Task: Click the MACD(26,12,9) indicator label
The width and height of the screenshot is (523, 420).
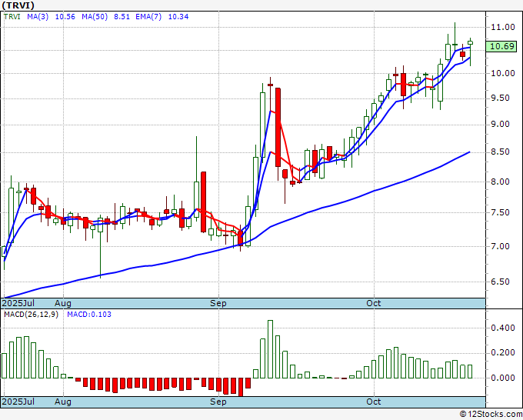Action: (31, 315)
